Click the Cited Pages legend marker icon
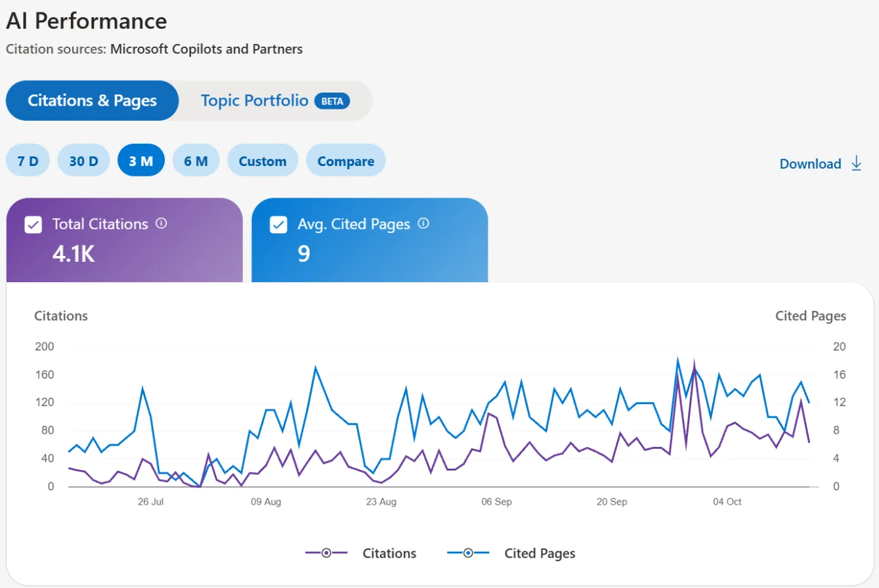 468,553
